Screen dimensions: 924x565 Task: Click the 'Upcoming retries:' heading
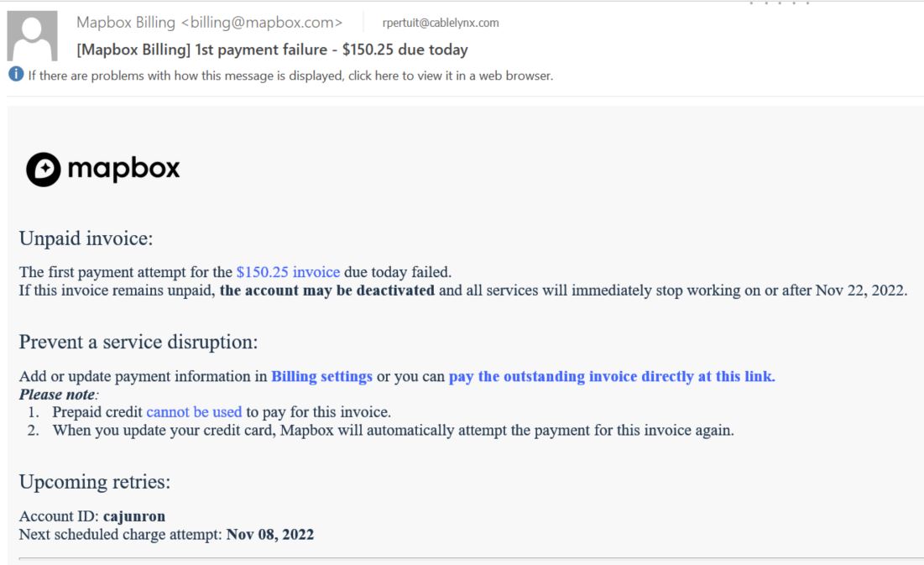[95, 482]
